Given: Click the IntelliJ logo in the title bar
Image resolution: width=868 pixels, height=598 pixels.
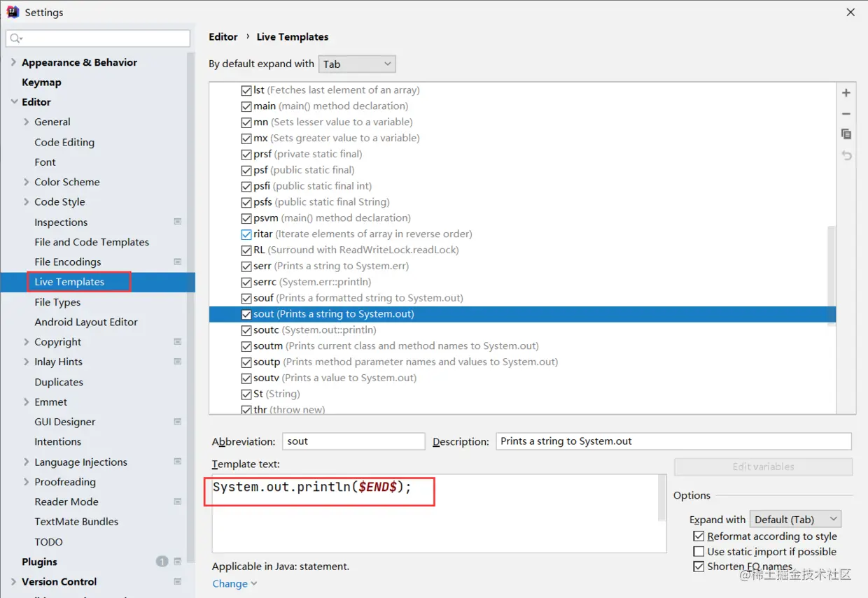Looking at the screenshot, I should point(13,12).
